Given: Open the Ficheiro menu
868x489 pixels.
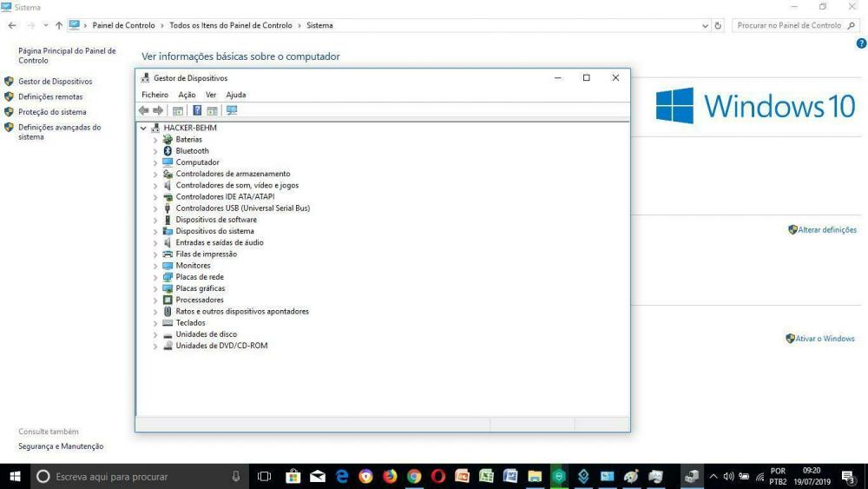Looking at the screenshot, I should tap(155, 95).
